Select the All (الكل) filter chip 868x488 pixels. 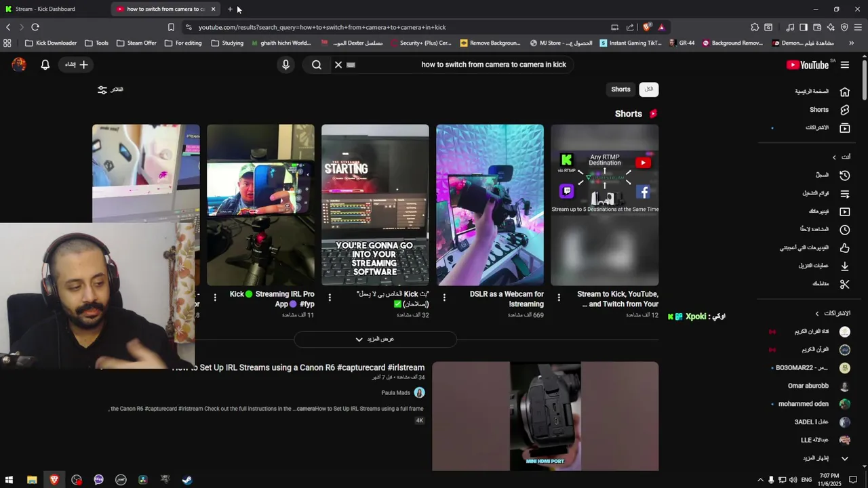[x=649, y=89]
